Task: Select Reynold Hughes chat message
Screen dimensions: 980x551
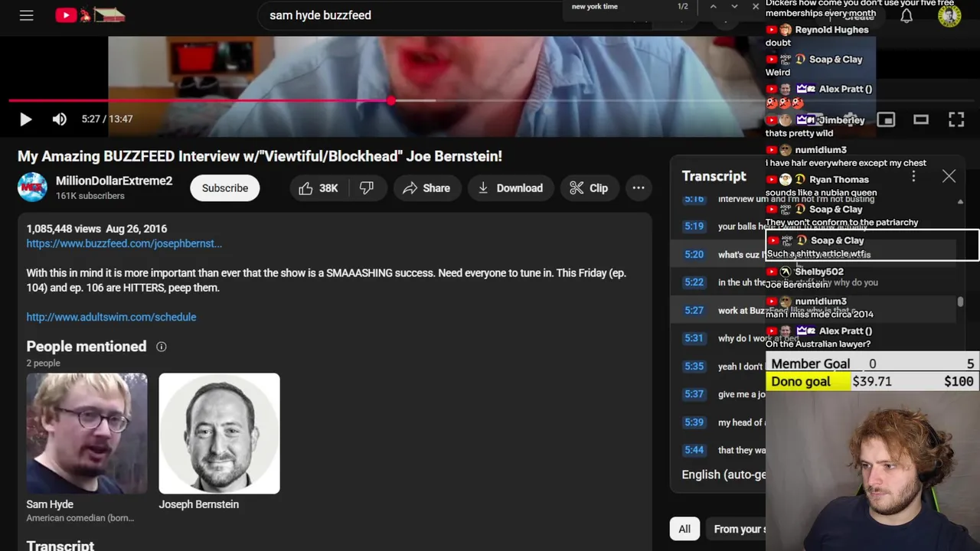Action: (819, 36)
